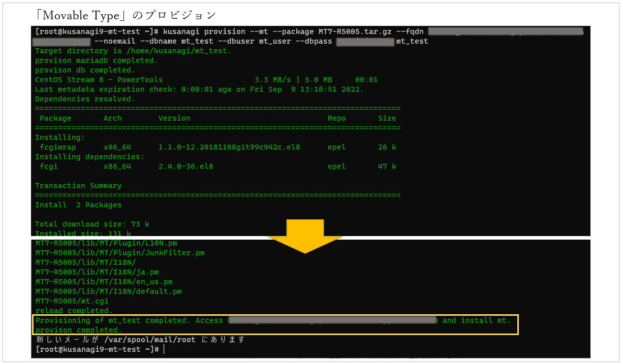623x364 pixels.
Task: Click the "Repo" column header
Action: pyautogui.click(x=336, y=118)
